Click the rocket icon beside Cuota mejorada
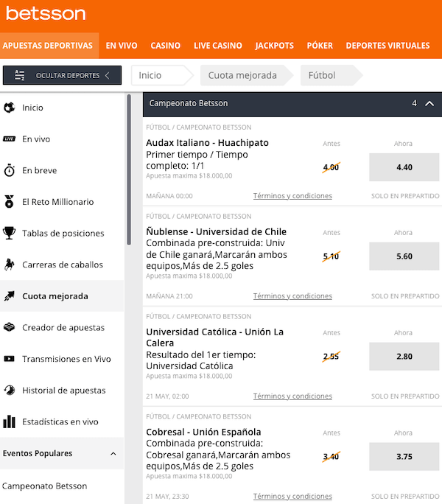This screenshot has width=442, height=504. click(x=10, y=295)
